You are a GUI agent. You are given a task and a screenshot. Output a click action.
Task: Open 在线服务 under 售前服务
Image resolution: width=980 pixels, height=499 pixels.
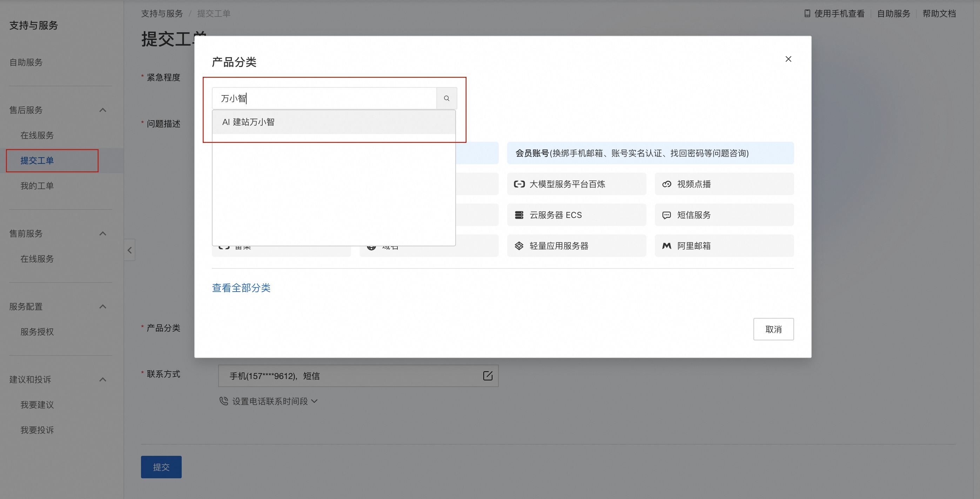pyautogui.click(x=37, y=259)
